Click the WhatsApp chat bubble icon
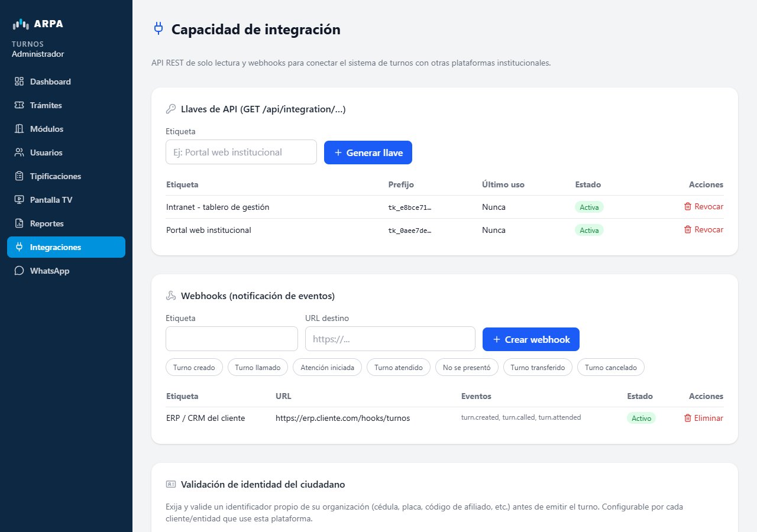The height and width of the screenshot is (532, 757). 19,271
